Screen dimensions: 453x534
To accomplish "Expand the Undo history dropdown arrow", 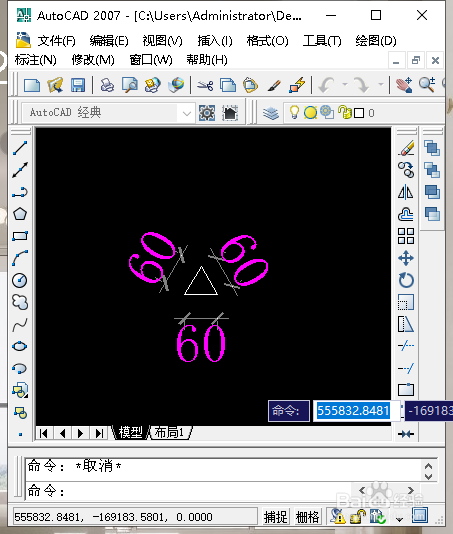I will point(345,84).
